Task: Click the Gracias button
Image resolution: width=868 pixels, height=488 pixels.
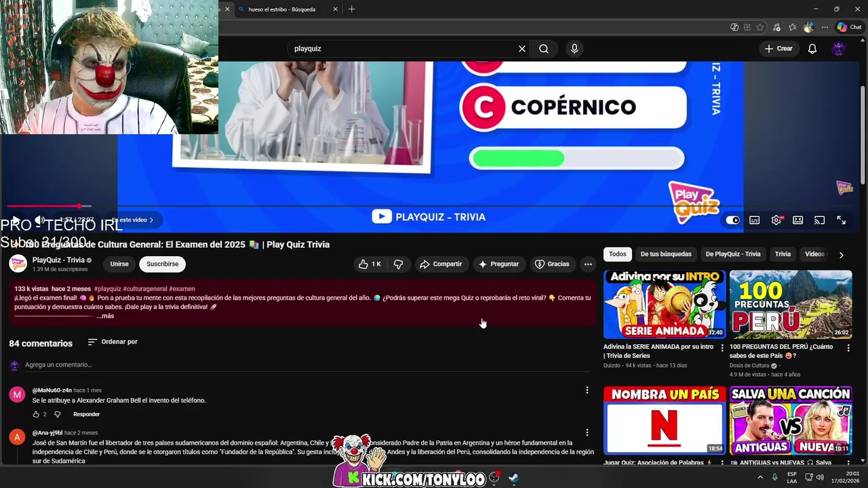Action: click(552, 264)
